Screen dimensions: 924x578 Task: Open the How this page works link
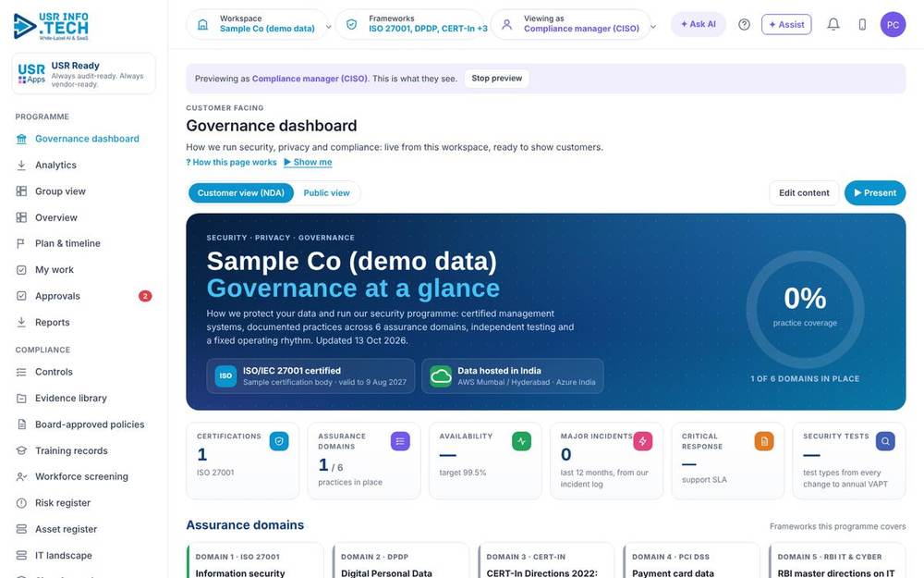[231, 162]
